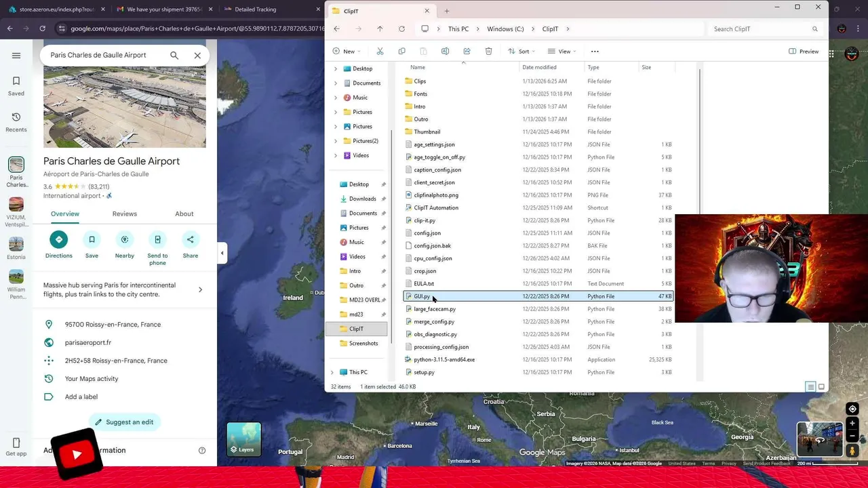868x488 pixels.
Task: Sort files by Date modified column header
Action: [x=539, y=67]
